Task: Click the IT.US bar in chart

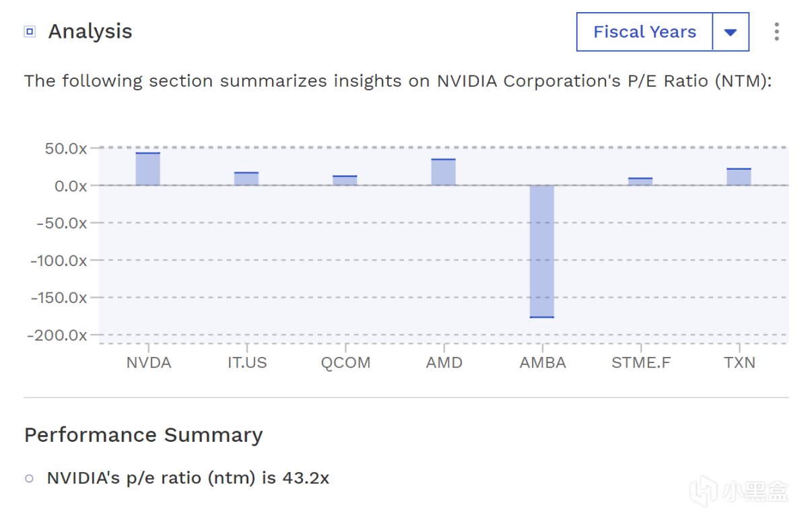Action: pyautogui.click(x=246, y=178)
